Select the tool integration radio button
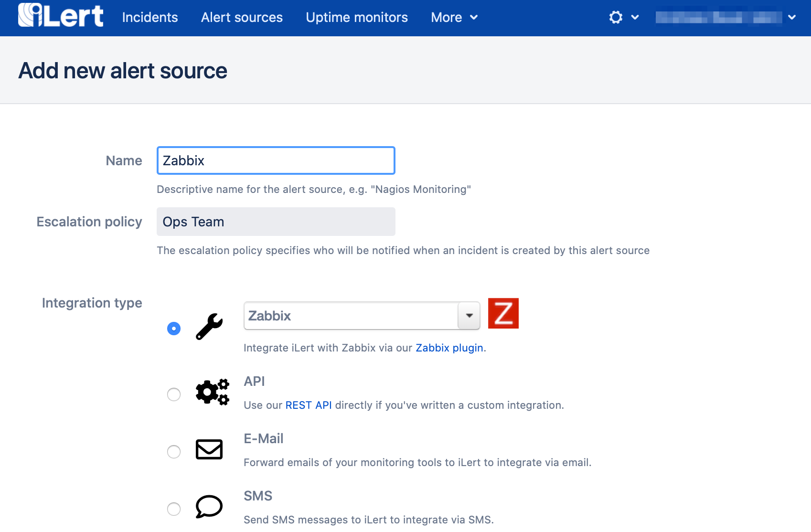This screenshot has height=532, width=811. [174, 329]
